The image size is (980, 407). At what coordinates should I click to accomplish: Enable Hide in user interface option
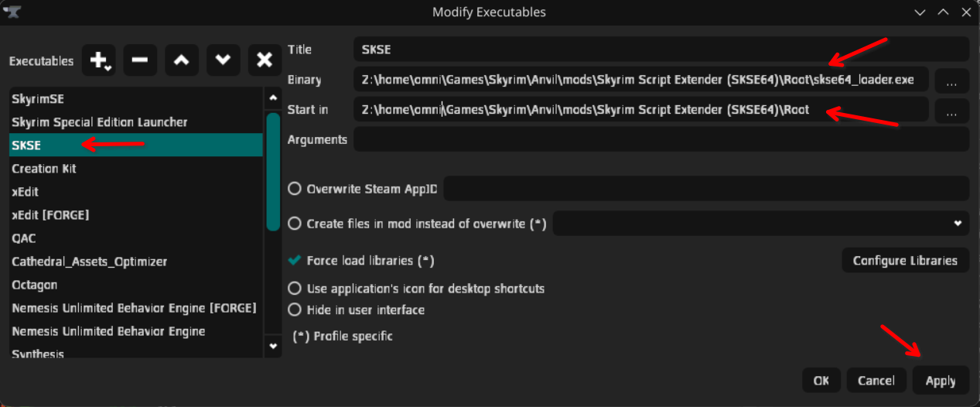click(295, 310)
